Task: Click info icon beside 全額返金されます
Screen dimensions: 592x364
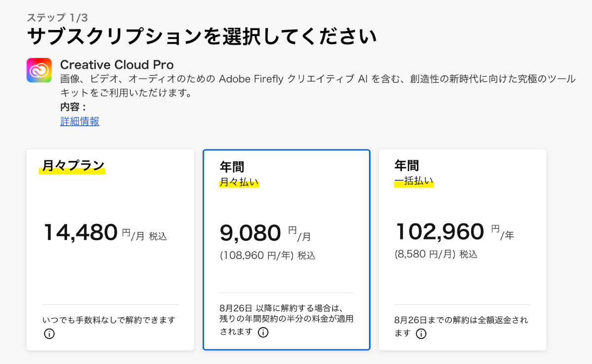Action: (x=421, y=334)
